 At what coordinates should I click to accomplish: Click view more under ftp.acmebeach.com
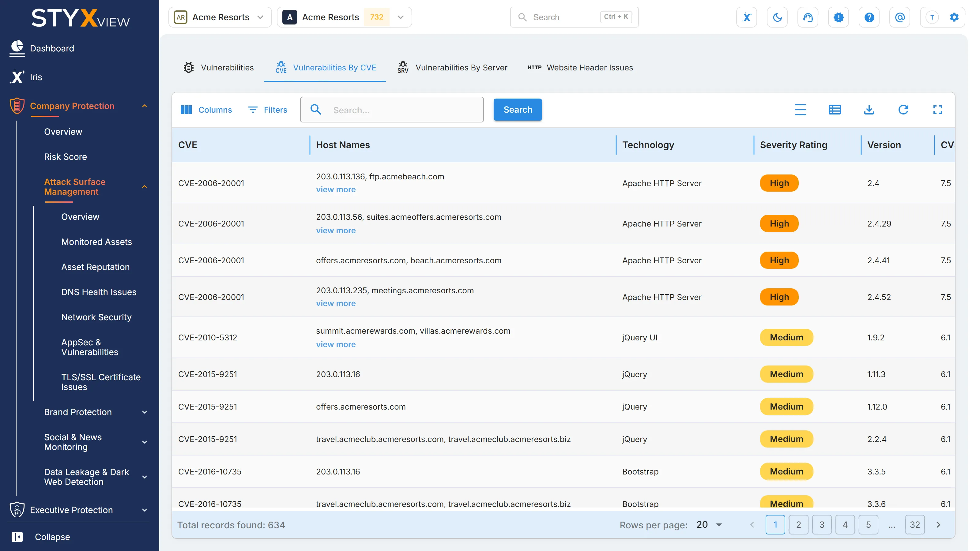[x=336, y=189]
